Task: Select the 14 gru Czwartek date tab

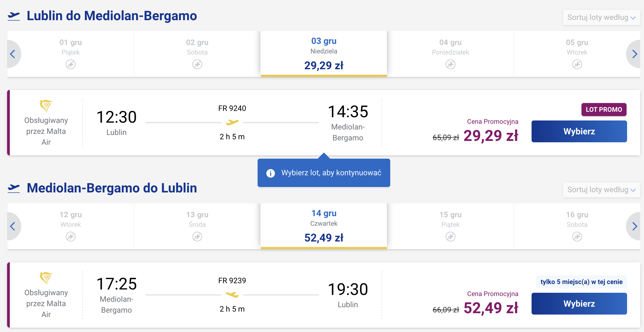Action: (324, 226)
